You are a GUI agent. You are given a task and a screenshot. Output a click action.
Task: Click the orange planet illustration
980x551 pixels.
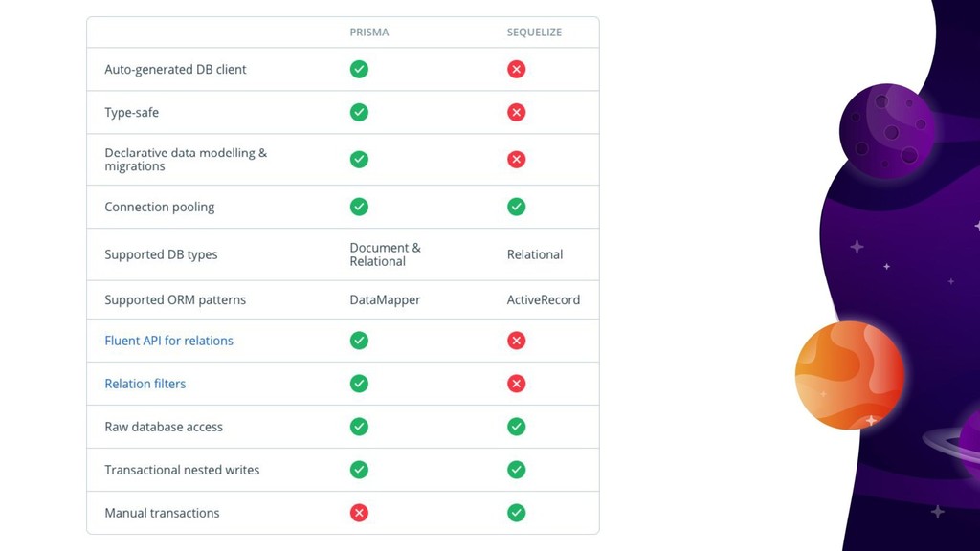pyautogui.click(x=850, y=375)
